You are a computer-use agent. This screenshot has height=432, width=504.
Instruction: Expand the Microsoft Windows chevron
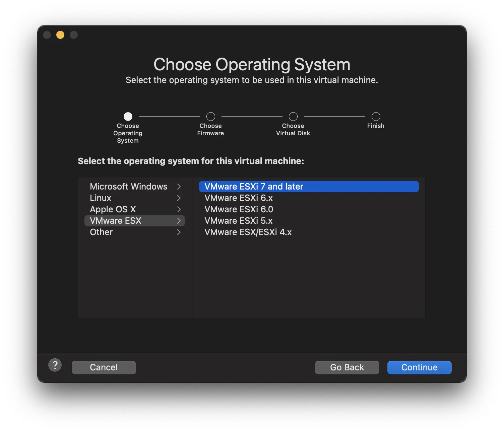pyautogui.click(x=179, y=187)
